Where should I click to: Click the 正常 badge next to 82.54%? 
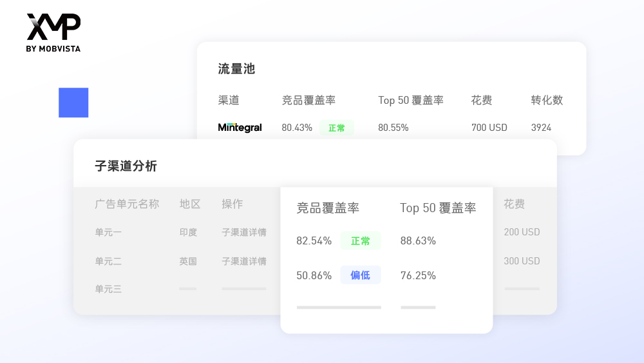pyautogui.click(x=361, y=241)
